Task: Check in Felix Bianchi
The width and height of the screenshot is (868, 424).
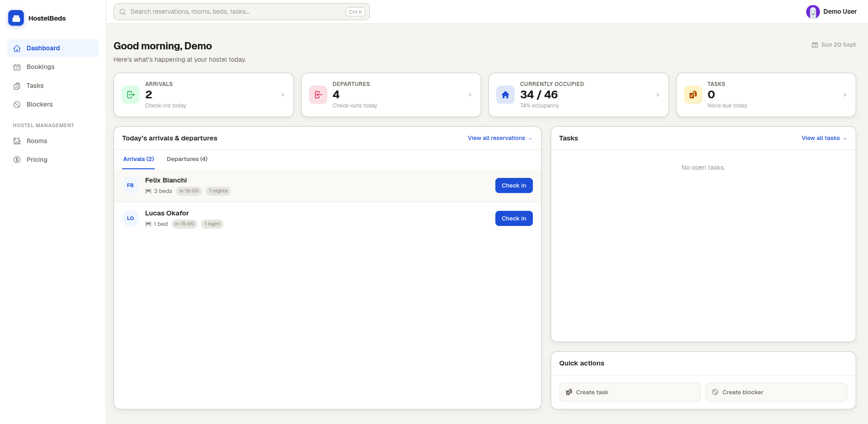Action: click(514, 185)
